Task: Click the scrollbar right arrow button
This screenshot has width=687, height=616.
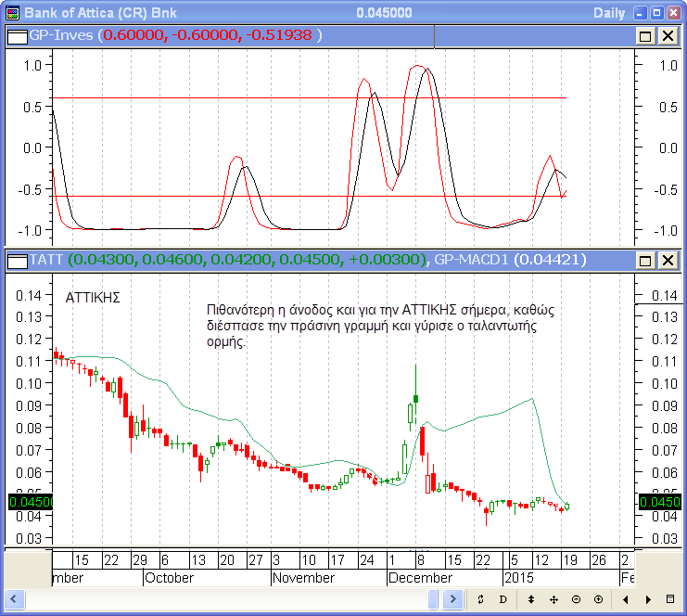Action: [x=453, y=599]
